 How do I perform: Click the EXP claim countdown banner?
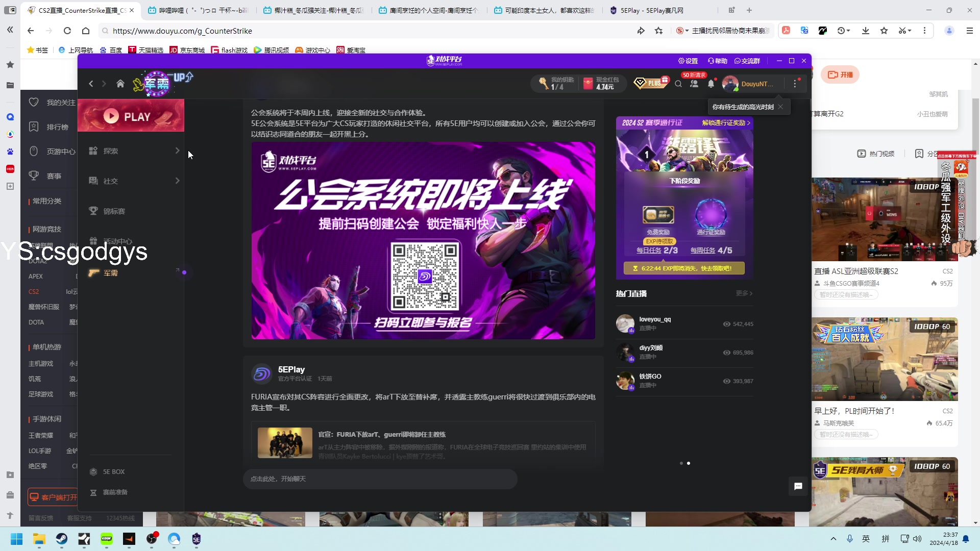click(x=684, y=268)
